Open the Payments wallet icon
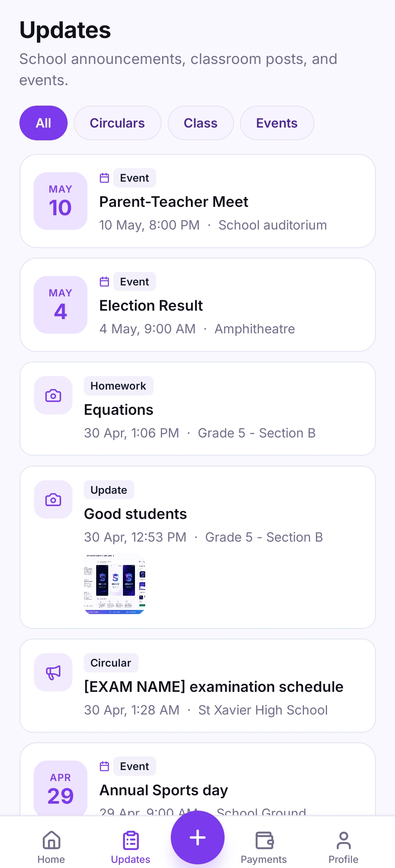This screenshot has width=395, height=868. point(264,840)
